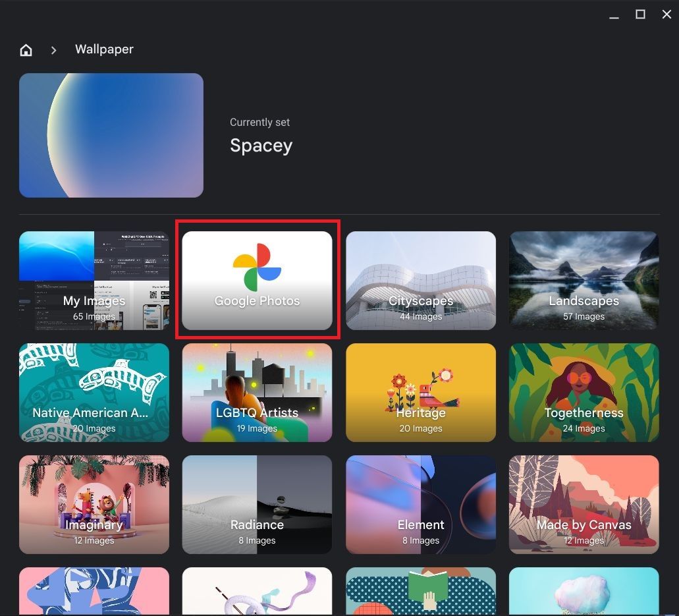This screenshot has height=616, width=679.
Task: Minimize the Wallpaper window
Action: 614,15
